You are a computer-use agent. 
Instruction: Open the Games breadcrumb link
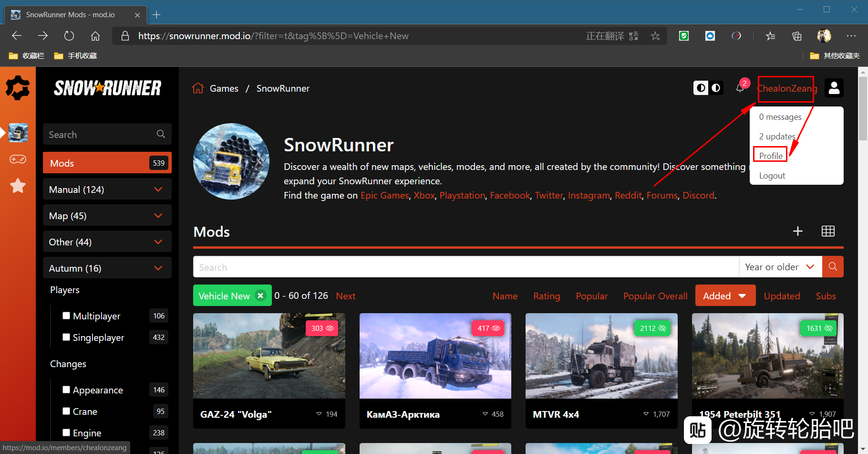pyautogui.click(x=224, y=88)
